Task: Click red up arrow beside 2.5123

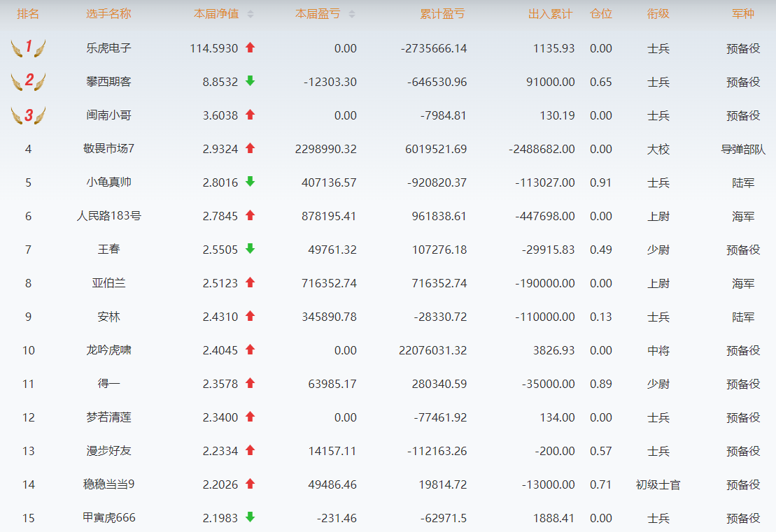Action: [251, 282]
